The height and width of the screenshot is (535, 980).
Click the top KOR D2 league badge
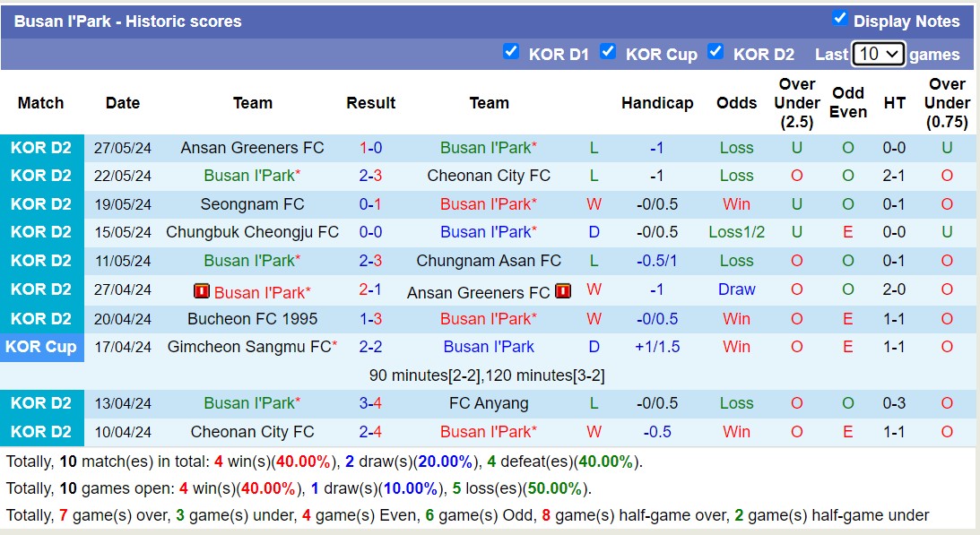pyautogui.click(x=41, y=147)
